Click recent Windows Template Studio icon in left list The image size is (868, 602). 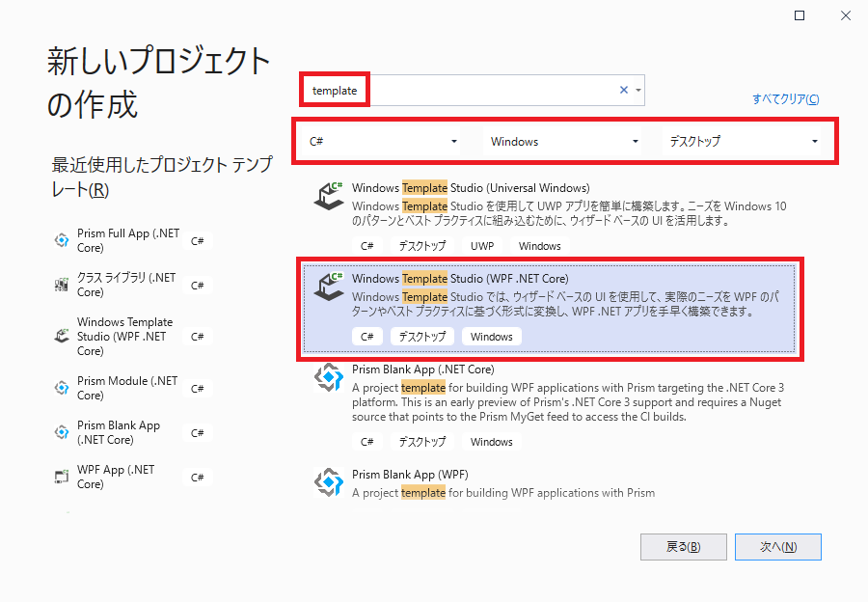62,336
